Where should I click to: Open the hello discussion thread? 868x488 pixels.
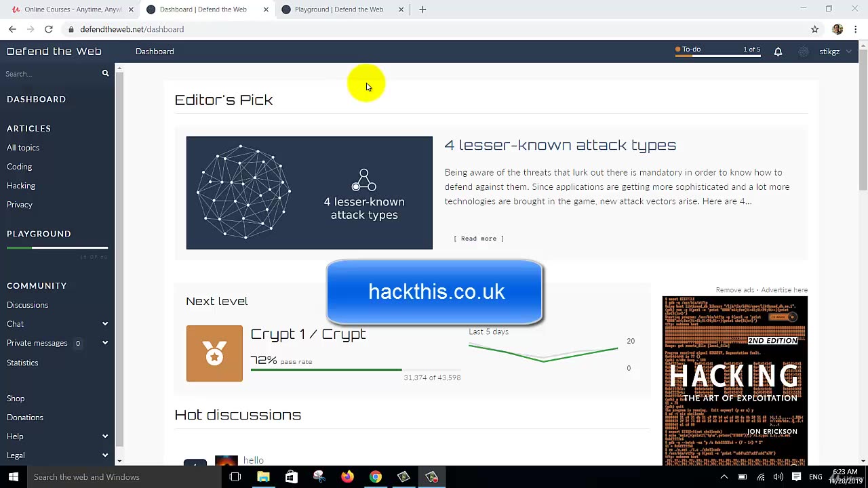tap(254, 460)
